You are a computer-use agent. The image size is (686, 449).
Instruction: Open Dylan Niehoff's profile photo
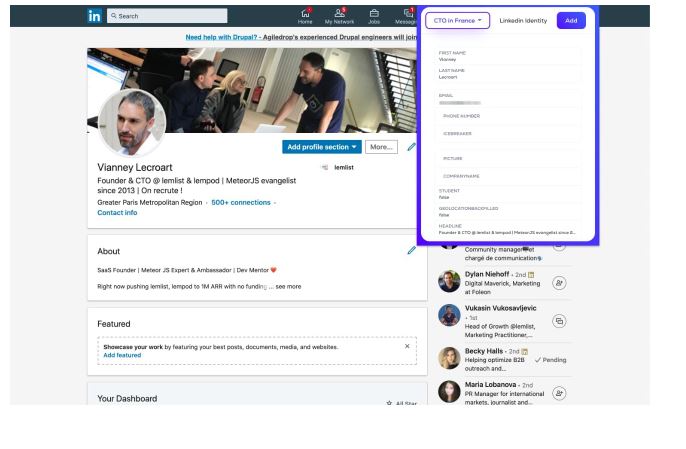point(449,281)
